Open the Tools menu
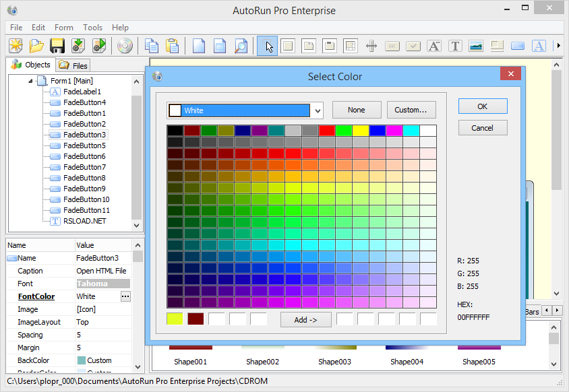This screenshot has height=392, width=569. click(92, 28)
